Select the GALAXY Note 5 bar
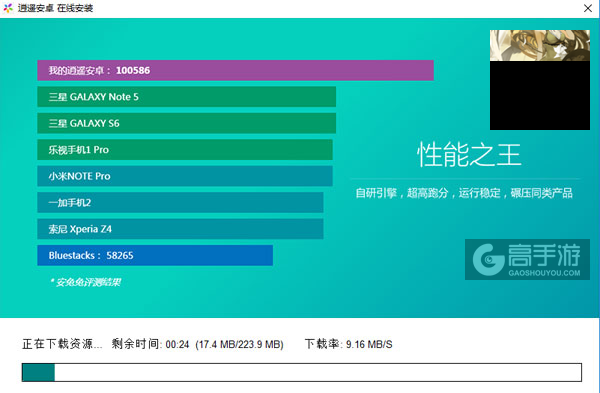This screenshot has height=393, width=600. point(186,97)
